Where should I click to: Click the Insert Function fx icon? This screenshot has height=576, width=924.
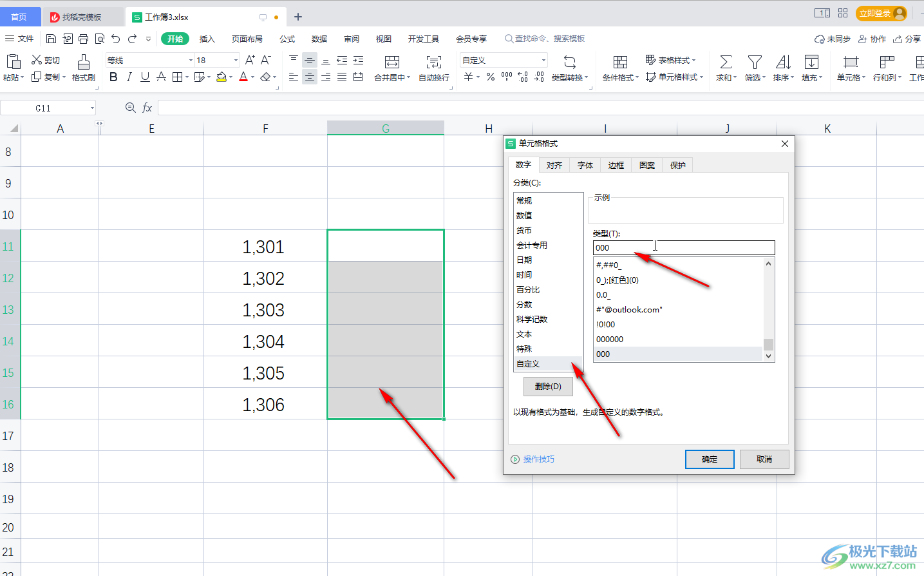(147, 108)
